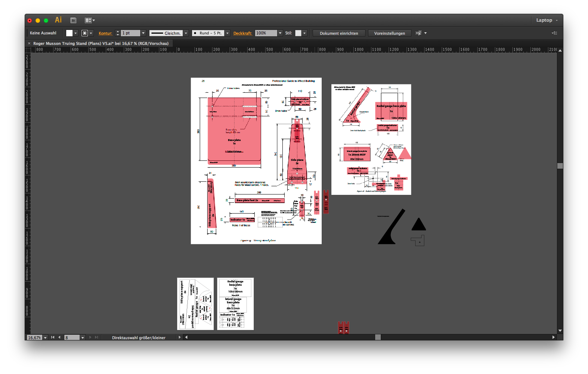Click the Voreinstellungen button
588x374 pixels.
389,33
